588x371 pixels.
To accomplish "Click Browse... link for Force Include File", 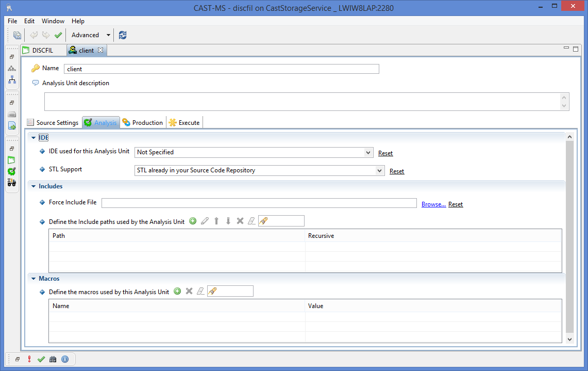I will point(433,204).
